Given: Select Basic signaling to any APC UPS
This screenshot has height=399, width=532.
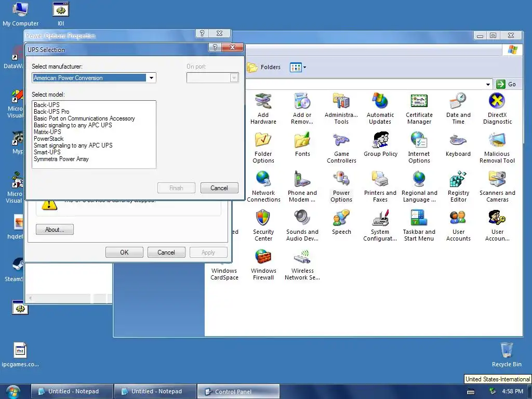Looking at the screenshot, I should (x=73, y=125).
